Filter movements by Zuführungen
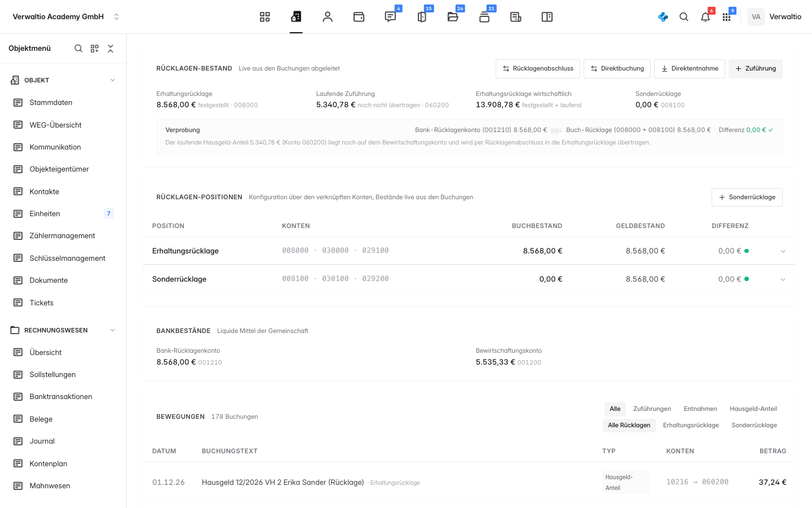812x508 pixels. pos(652,409)
